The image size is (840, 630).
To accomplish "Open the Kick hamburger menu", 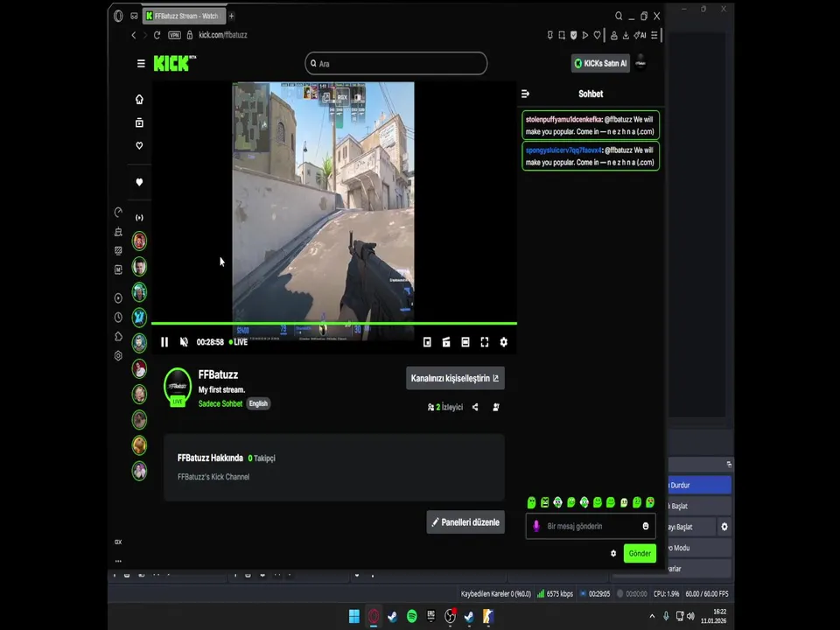I will [x=141, y=63].
